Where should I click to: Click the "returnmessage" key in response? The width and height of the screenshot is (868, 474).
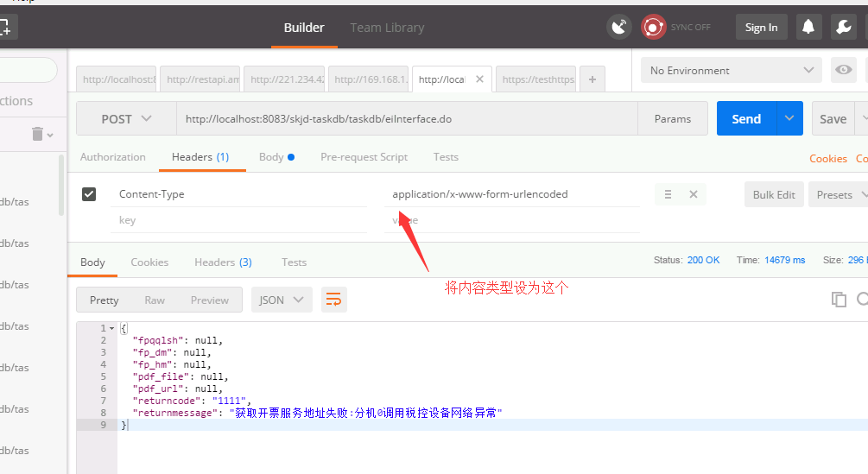click(175, 414)
